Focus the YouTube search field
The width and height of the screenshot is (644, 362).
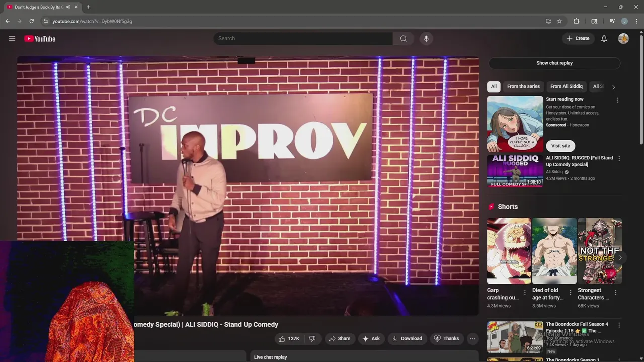303,39
